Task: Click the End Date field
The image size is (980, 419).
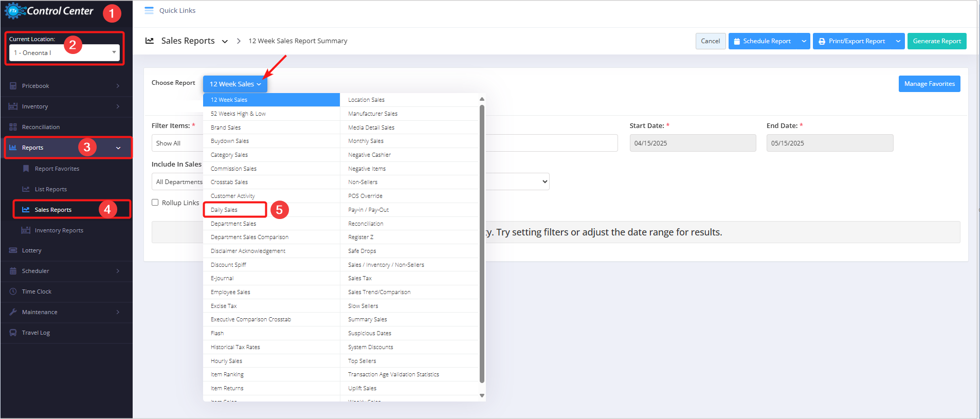Action: pos(829,143)
